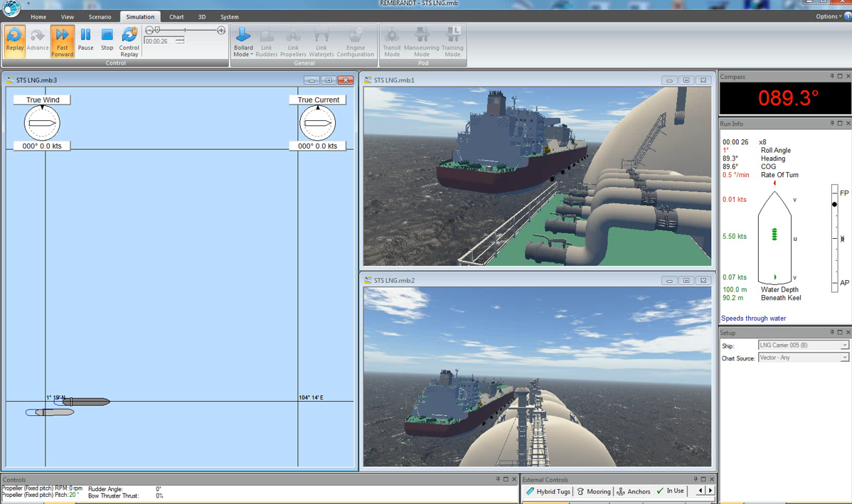Open the Options menu
This screenshot has height=504, width=852.
coord(828,16)
